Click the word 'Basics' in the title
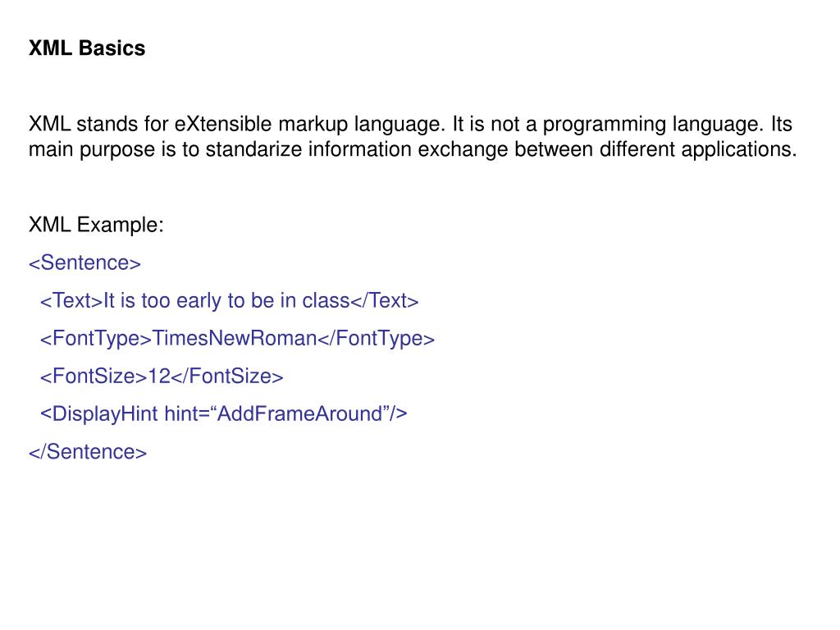 coord(112,48)
